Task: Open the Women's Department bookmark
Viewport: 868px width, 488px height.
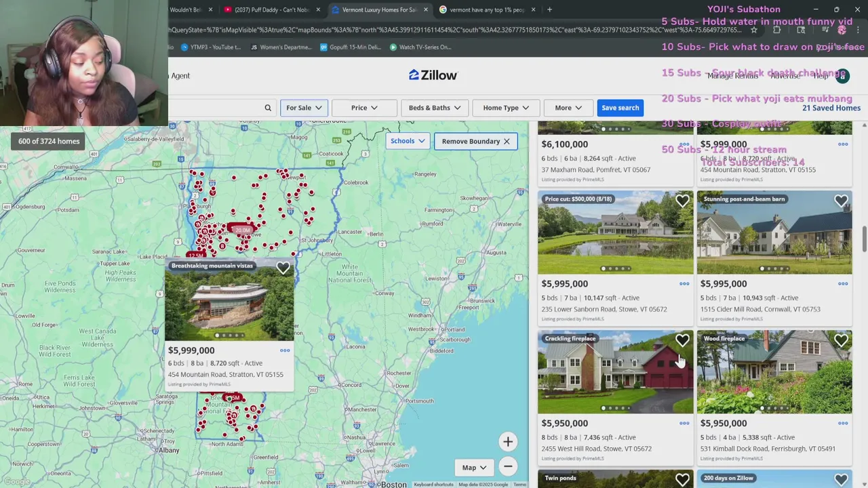Action: point(281,47)
